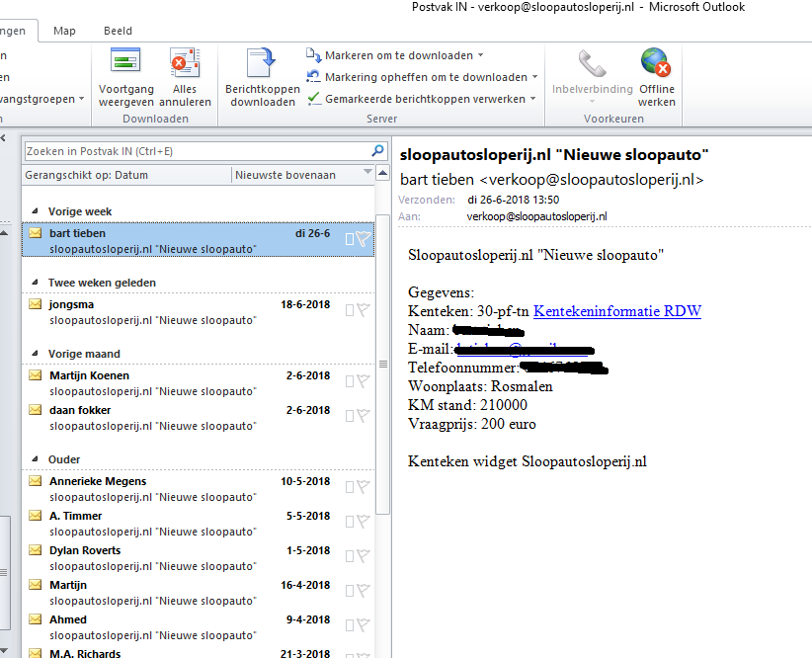
Task: Toggle category box for Dylan Roverts message
Action: pyautogui.click(x=350, y=556)
